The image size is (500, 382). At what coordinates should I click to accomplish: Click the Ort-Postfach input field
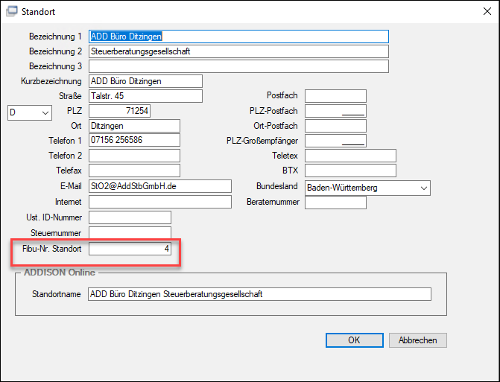[x=336, y=126]
